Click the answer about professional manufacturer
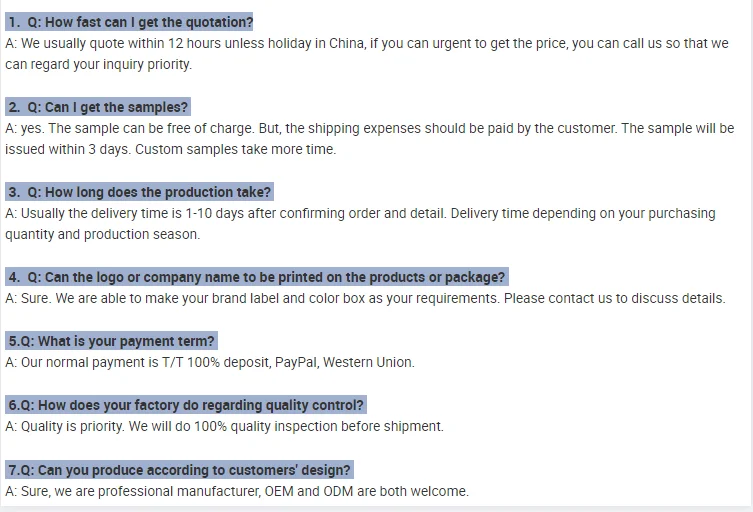This screenshot has height=512, width=753. [237, 491]
